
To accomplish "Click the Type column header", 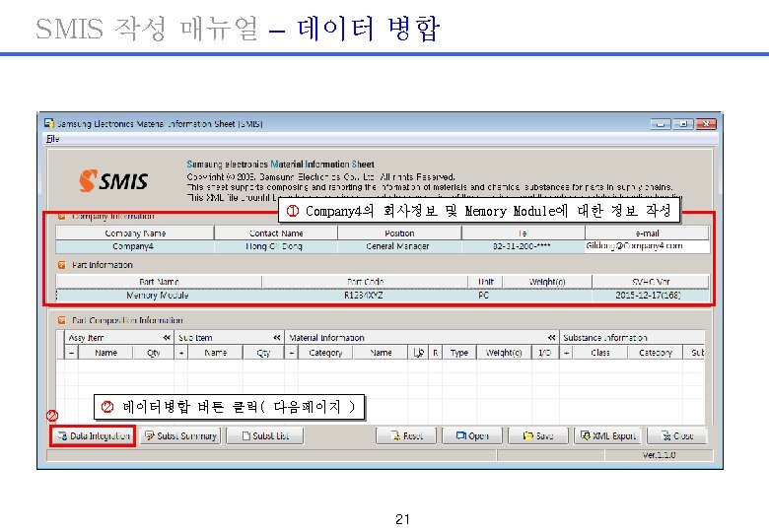I will click(x=459, y=353).
